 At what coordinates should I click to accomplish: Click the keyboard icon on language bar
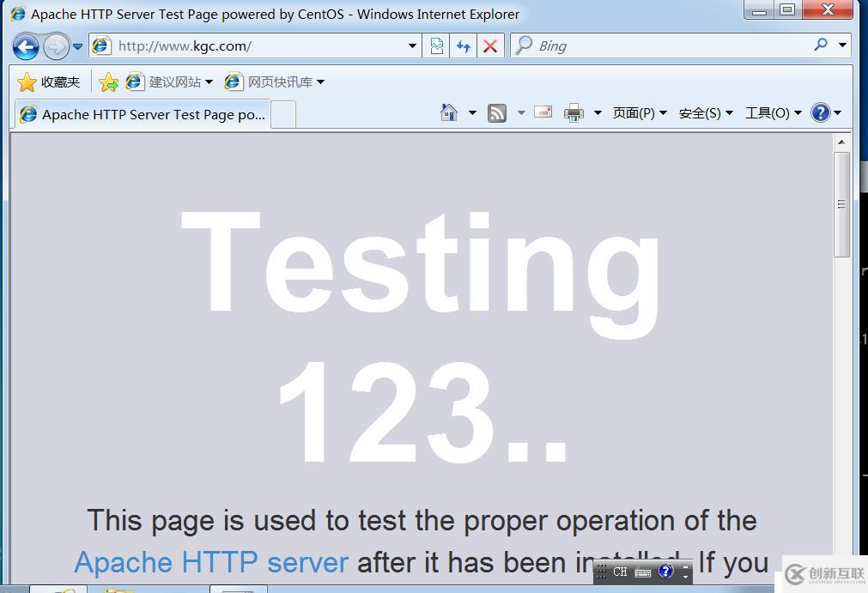643,572
